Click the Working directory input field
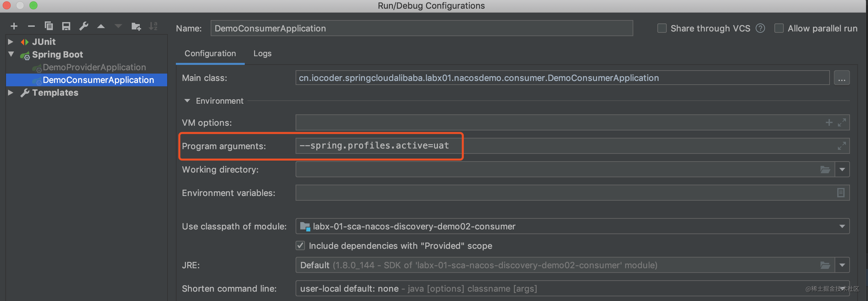Viewport: 868px width, 301px height. click(565, 170)
